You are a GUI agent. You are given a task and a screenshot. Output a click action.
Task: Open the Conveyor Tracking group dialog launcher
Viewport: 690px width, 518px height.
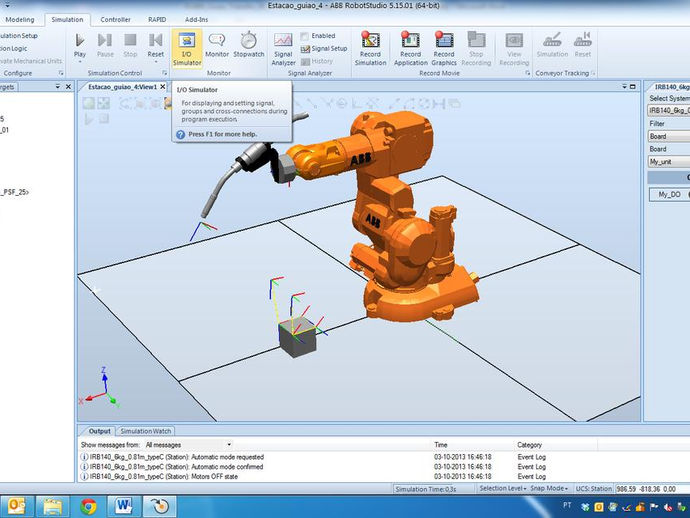click(x=593, y=73)
